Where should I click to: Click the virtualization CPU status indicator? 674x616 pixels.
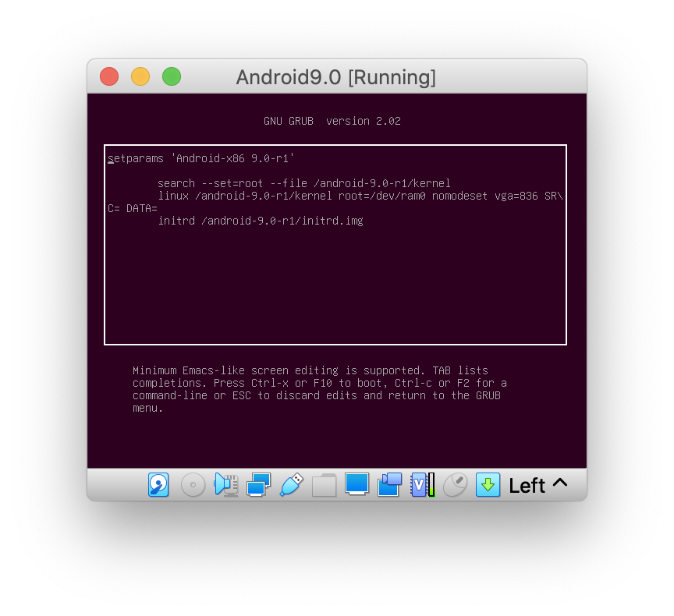tap(423, 485)
